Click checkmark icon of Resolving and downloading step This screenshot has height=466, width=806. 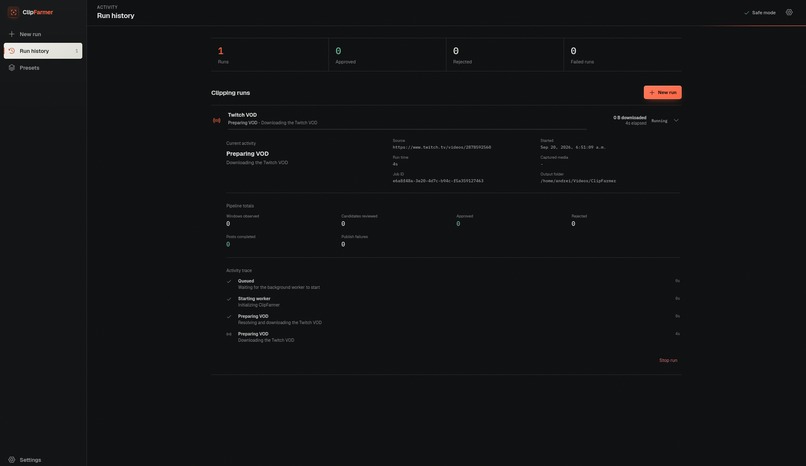pyautogui.click(x=229, y=317)
